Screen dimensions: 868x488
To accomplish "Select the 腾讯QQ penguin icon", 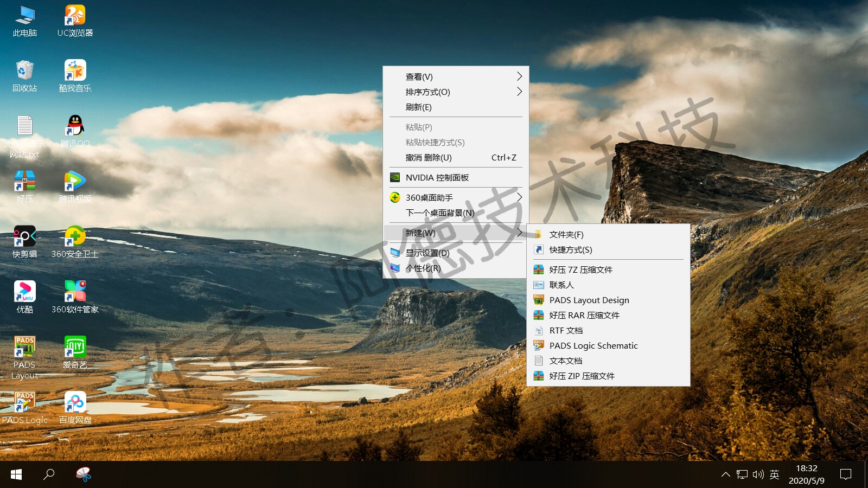I will [x=75, y=132].
